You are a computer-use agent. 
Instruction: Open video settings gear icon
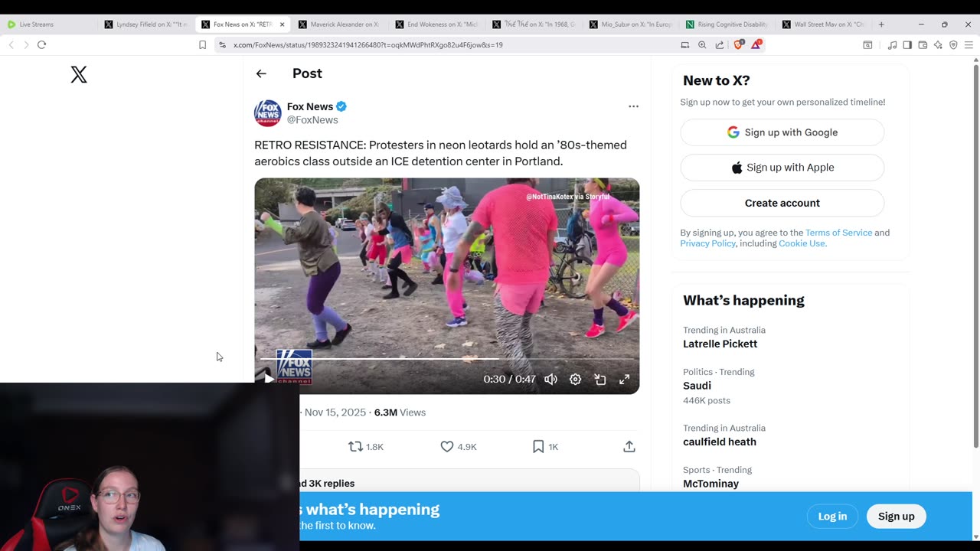(x=575, y=379)
